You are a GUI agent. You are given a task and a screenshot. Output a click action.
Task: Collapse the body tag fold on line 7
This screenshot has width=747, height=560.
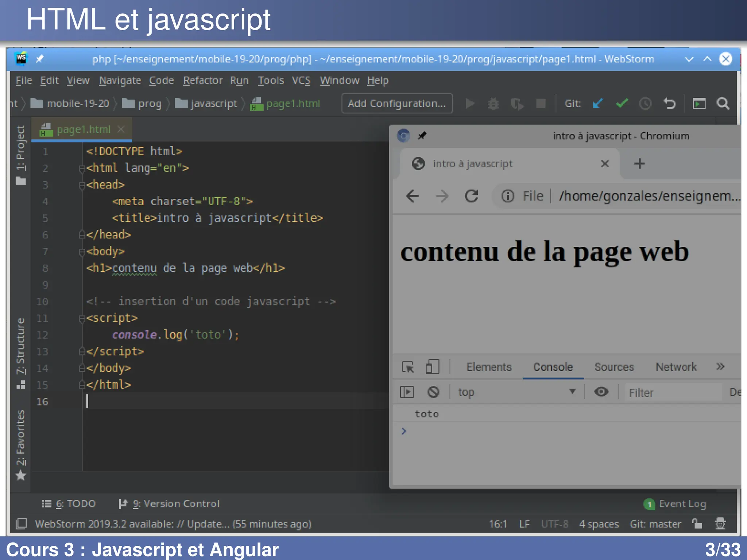[82, 252]
